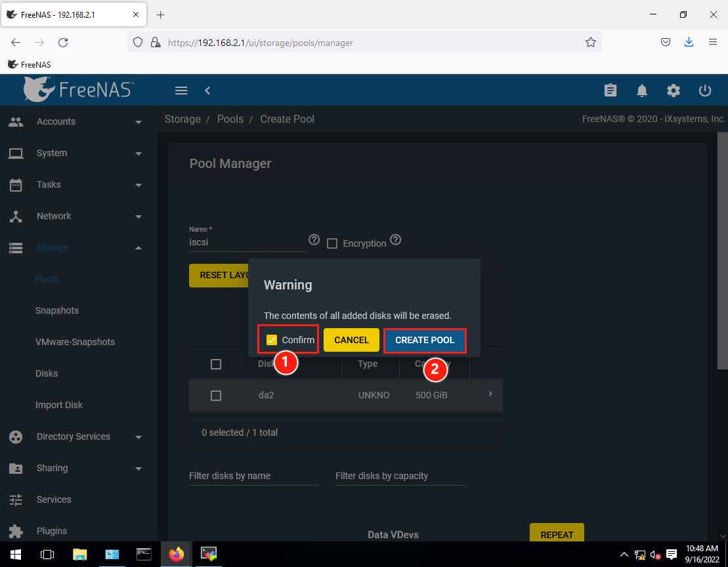Toggle the Confirm checkbox
The height and width of the screenshot is (567, 728).
pyautogui.click(x=272, y=340)
